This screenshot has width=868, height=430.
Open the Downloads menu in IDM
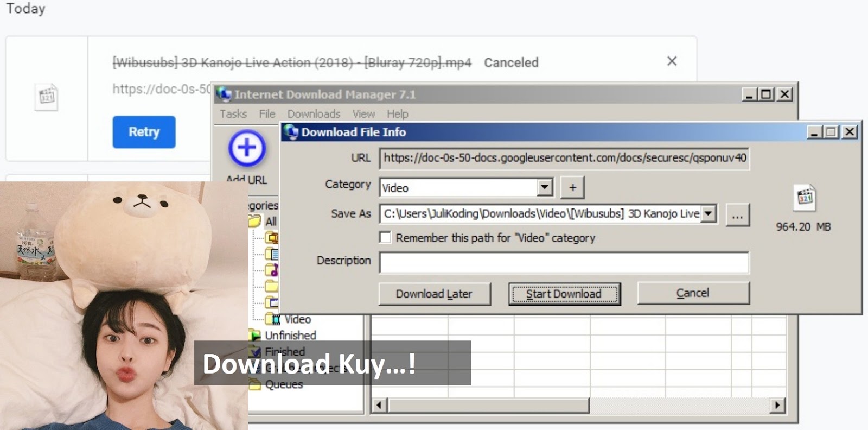(x=314, y=114)
